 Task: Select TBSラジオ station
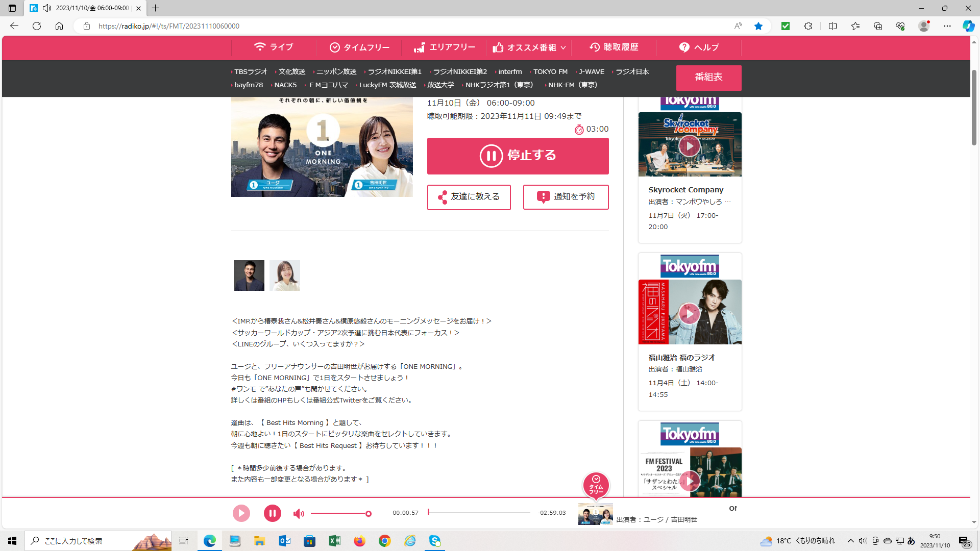250,72
